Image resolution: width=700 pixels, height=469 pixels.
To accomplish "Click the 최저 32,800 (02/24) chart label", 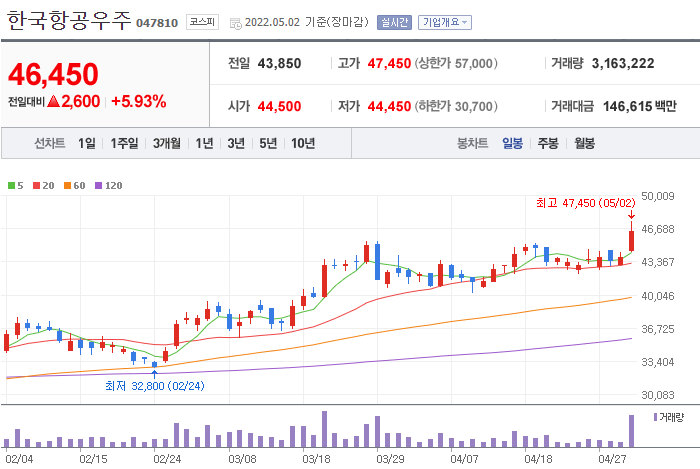I will 154,386.
